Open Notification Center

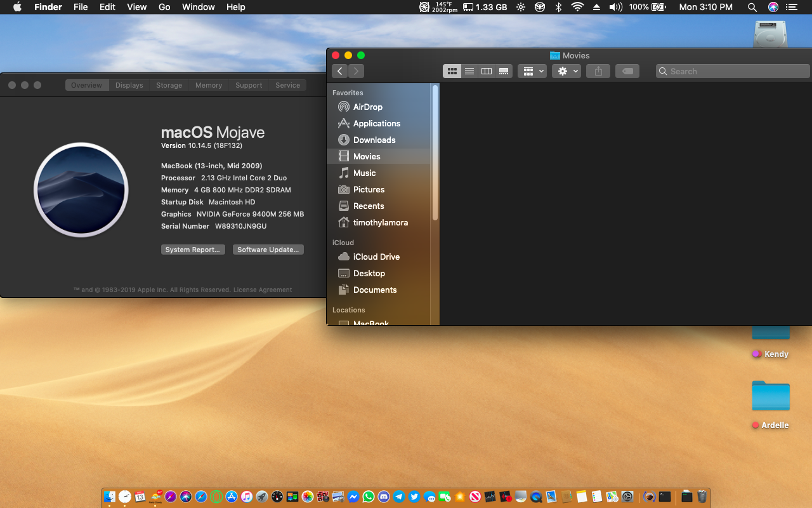point(791,7)
